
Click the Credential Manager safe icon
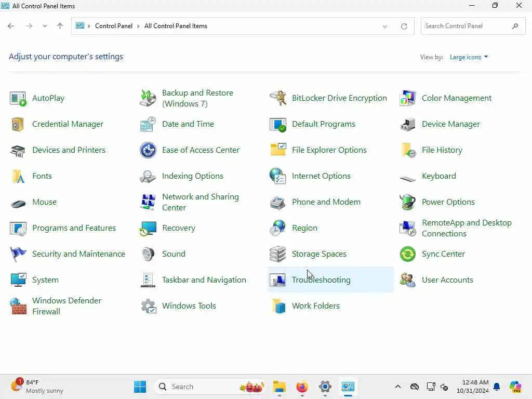[18, 124]
